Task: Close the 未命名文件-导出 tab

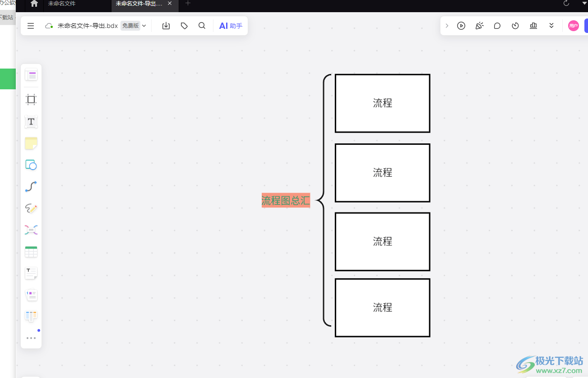Action: 170,4
